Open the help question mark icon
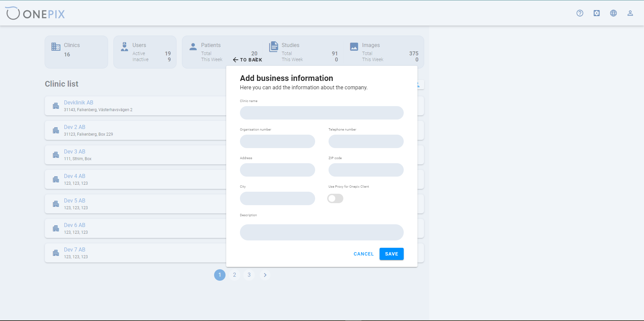The width and height of the screenshot is (644, 321). point(580,13)
